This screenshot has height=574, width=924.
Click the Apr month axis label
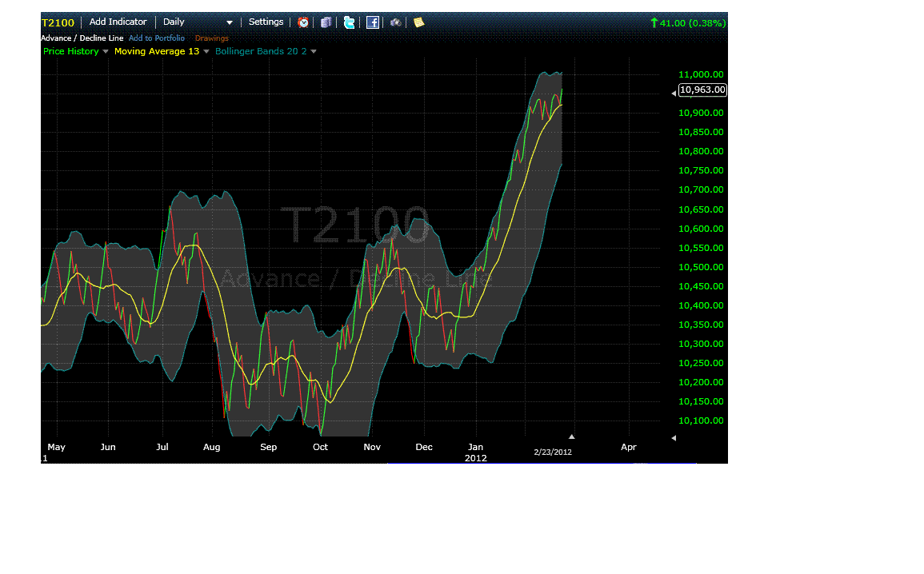pos(628,447)
